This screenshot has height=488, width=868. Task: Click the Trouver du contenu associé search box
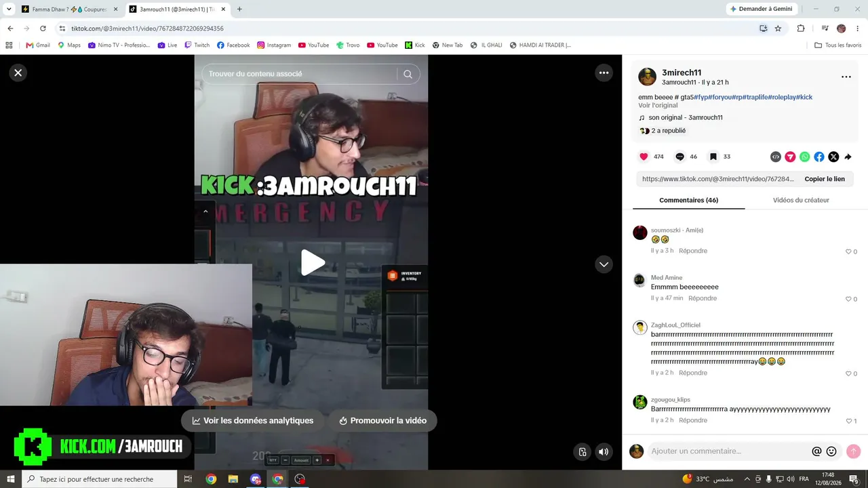coord(300,74)
